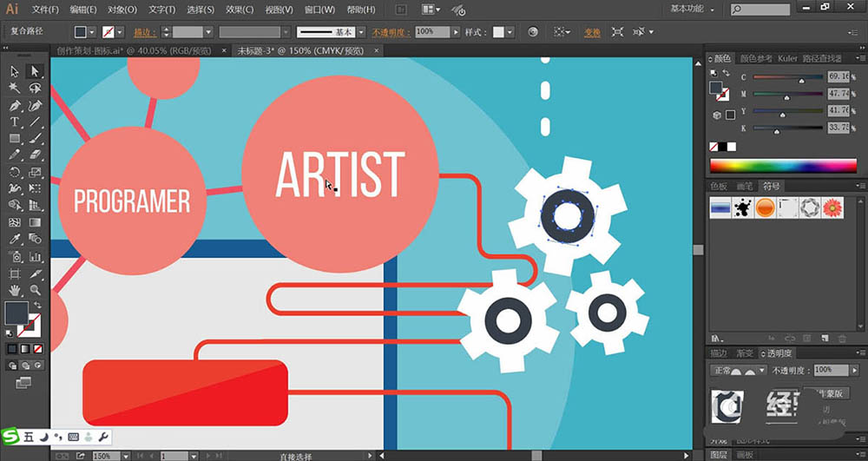Set toolbox paint mode to Gradient
This screenshot has width=868, height=461.
tap(25, 349)
